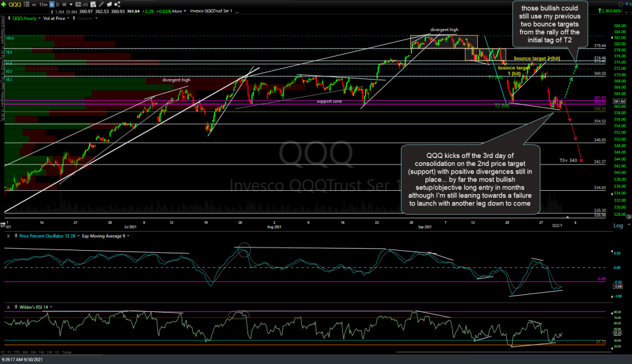This screenshot has height=364, width=632.
Task: Click the 'bounce target 2 (hit)' label
Action: 537,59
